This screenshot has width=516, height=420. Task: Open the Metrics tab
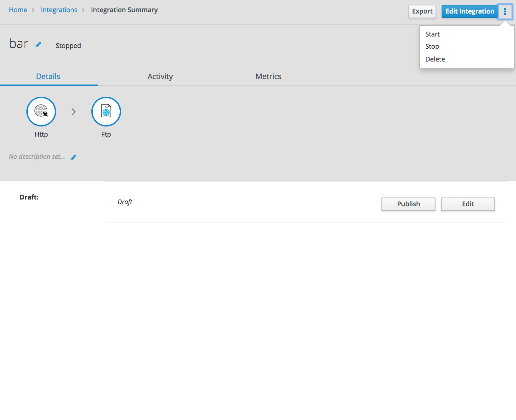point(268,76)
